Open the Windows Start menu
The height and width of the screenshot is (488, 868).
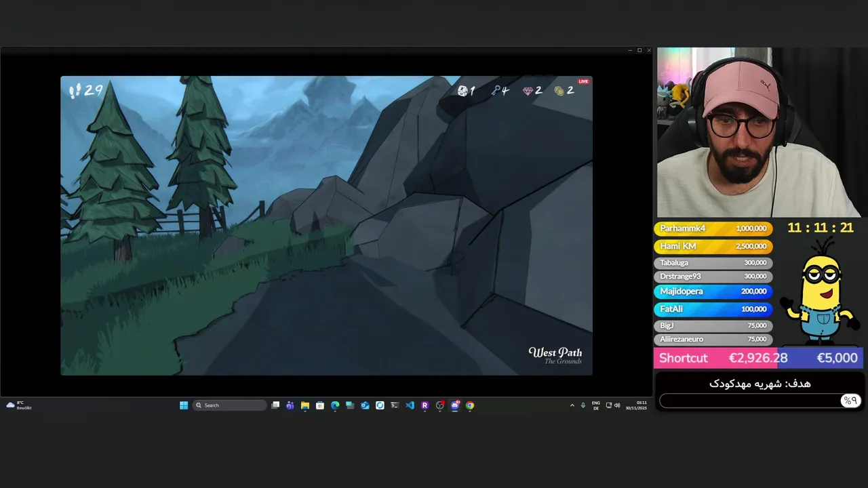184,405
